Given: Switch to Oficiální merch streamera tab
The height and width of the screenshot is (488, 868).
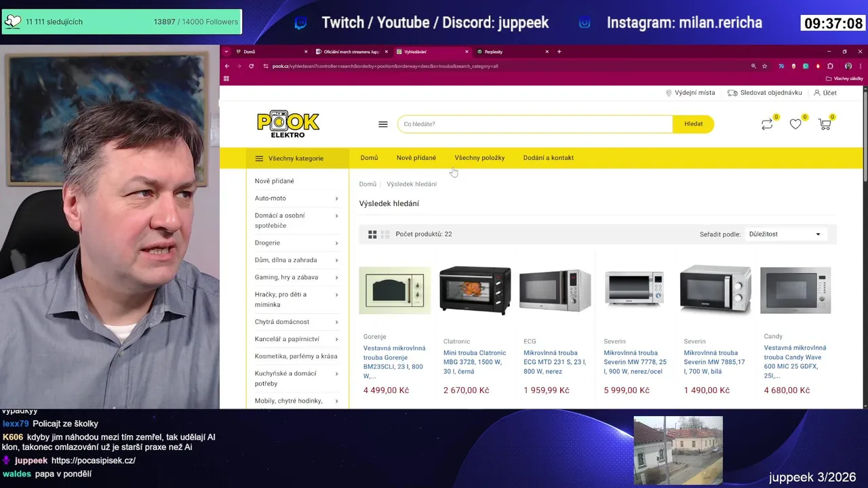Looking at the screenshot, I should [351, 52].
